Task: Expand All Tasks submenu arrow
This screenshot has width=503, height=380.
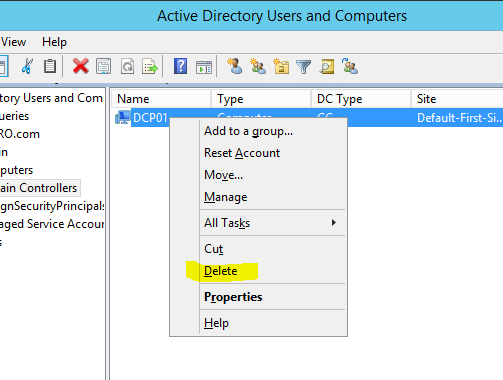Action: [x=334, y=223]
